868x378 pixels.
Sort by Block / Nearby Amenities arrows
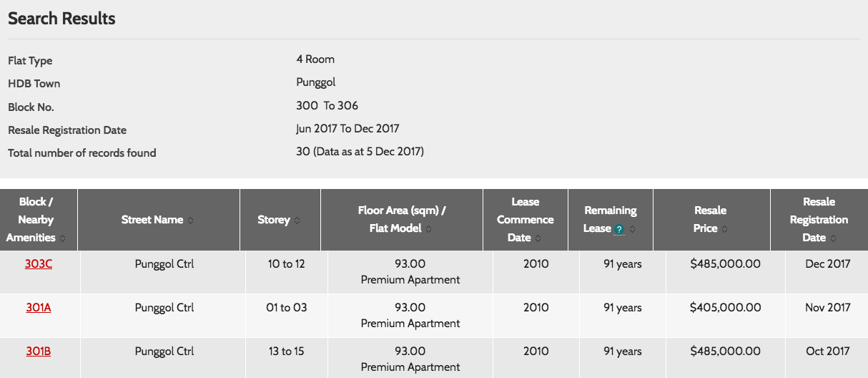pos(62,238)
